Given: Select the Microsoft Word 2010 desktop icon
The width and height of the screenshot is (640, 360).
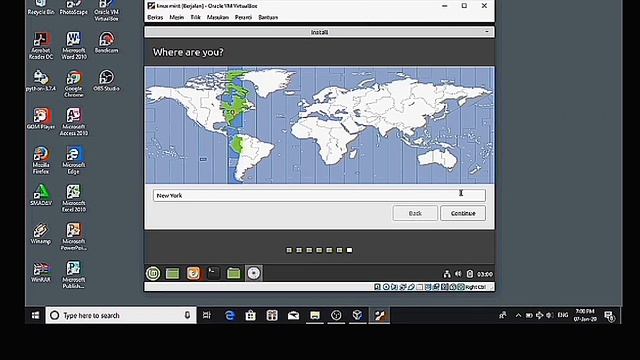Looking at the screenshot, I should (73, 45).
